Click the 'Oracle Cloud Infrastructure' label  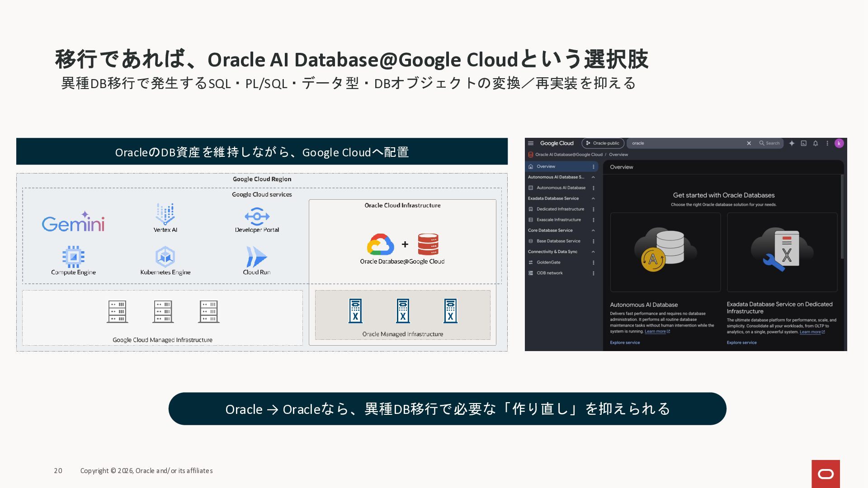coord(403,206)
